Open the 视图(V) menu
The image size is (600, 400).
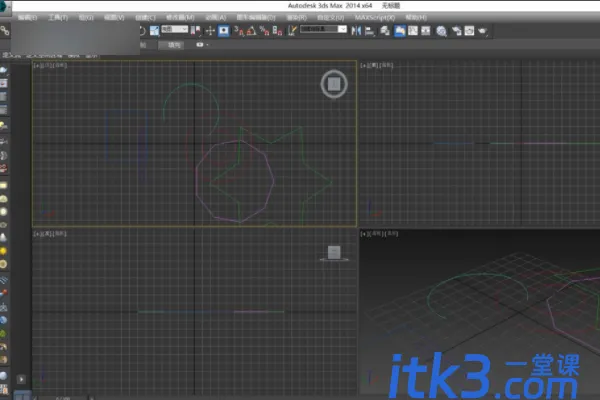coord(114,18)
